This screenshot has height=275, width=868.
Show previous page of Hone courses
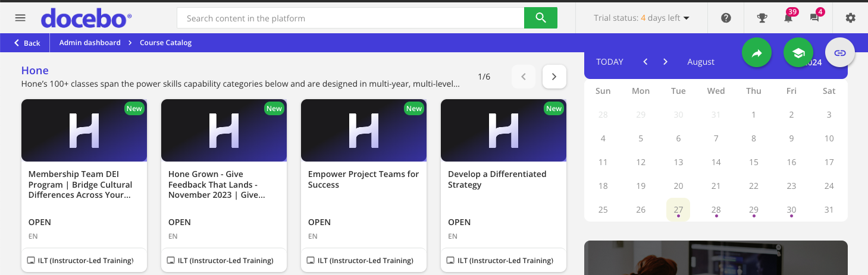click(524, 77)
